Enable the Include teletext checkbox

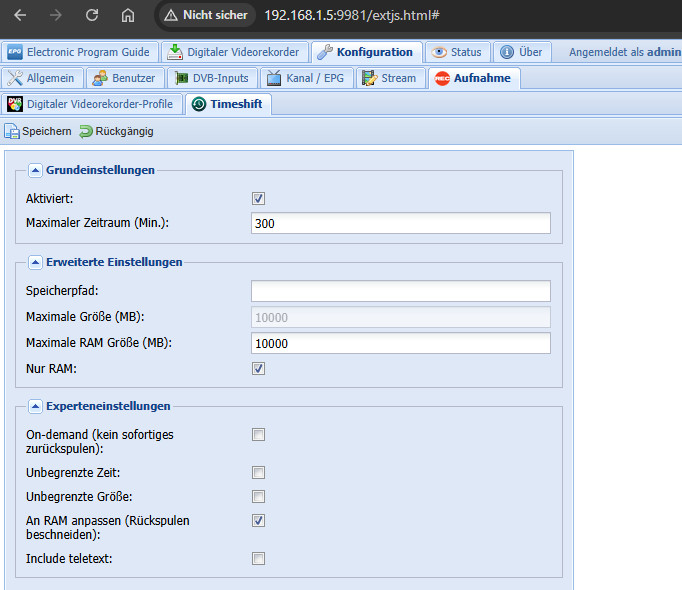(258, 558)
